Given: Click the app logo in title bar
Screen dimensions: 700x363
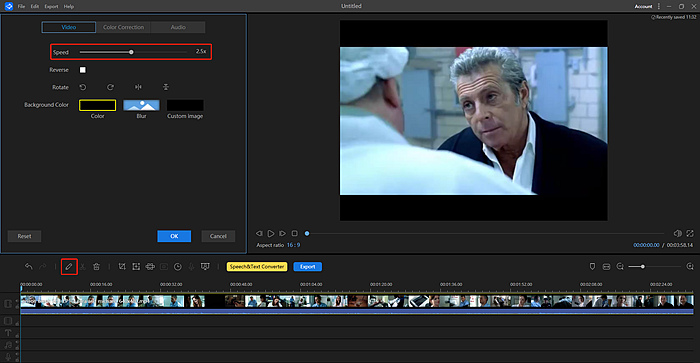Looking at the screenshot, I should [x=8, y=6].
